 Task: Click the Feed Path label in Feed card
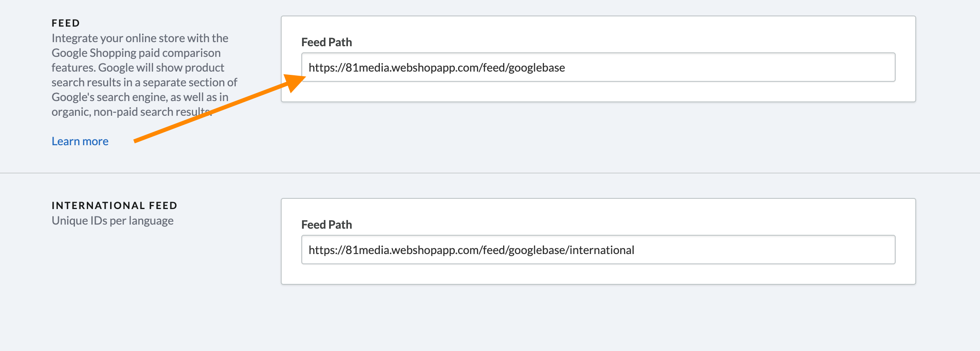pyautogui.click(x=327, y=42)
